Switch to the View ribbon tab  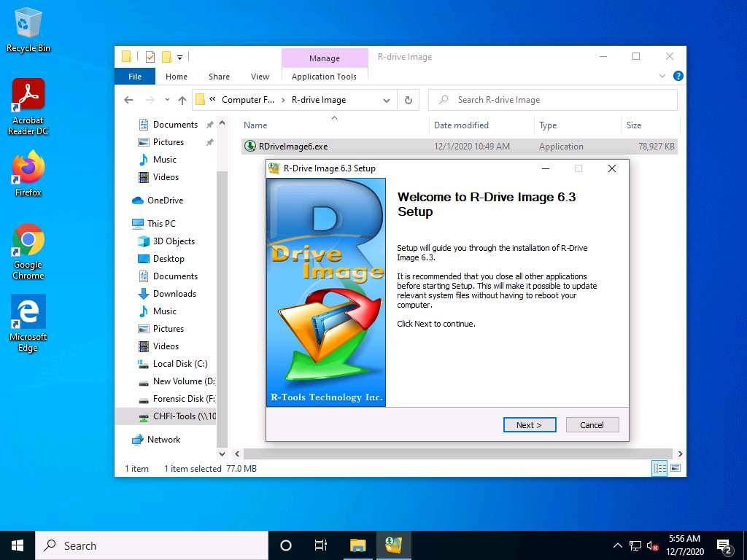pos(260,76)
